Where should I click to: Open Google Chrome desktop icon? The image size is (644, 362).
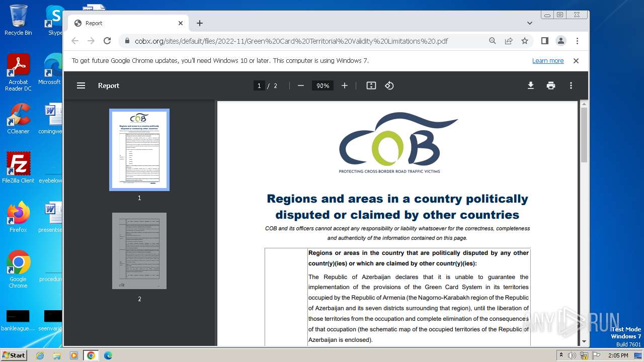click(x=18, y=269)
